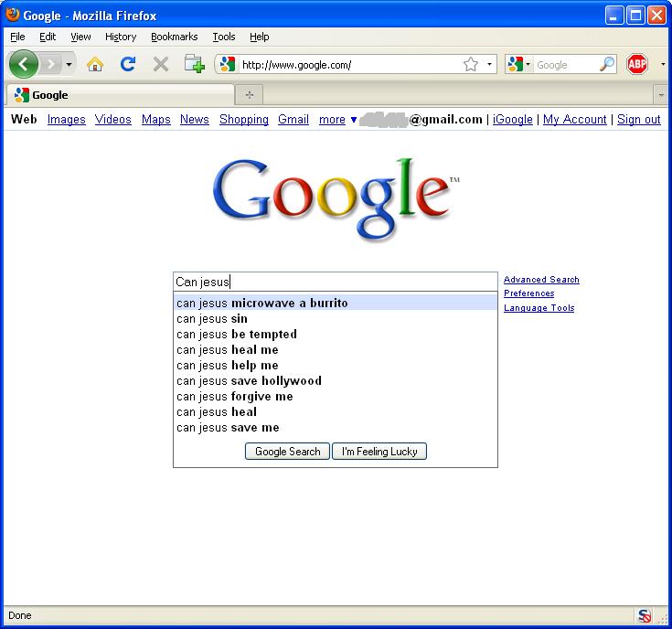Click the new tab folder-plus toolbar icon
The height and width of the screenshot is (629, 672).
[194, 64]
